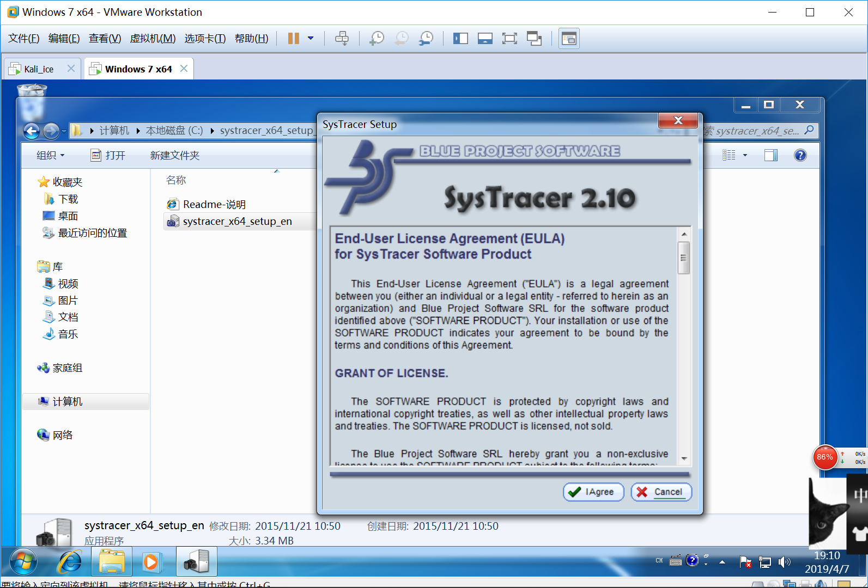Click the 打开 toolbar button
This screenshot has width=868, height=588.
pyautogui.click(x=108, y=156)
